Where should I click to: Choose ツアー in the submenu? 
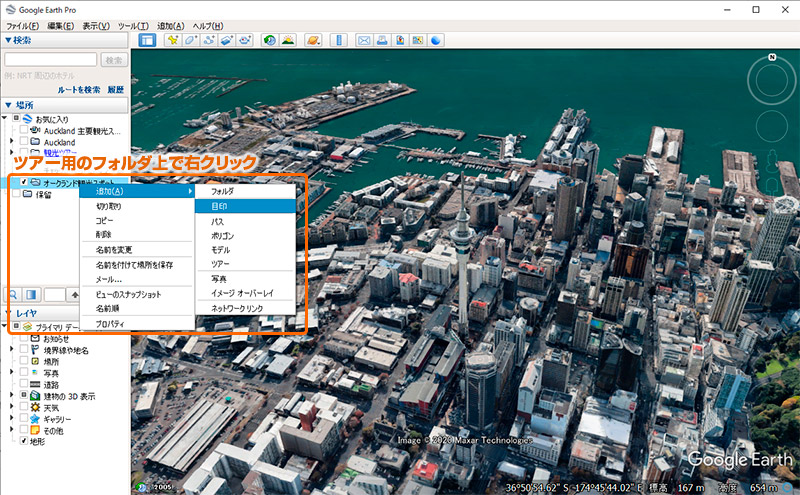coord(245,264)
